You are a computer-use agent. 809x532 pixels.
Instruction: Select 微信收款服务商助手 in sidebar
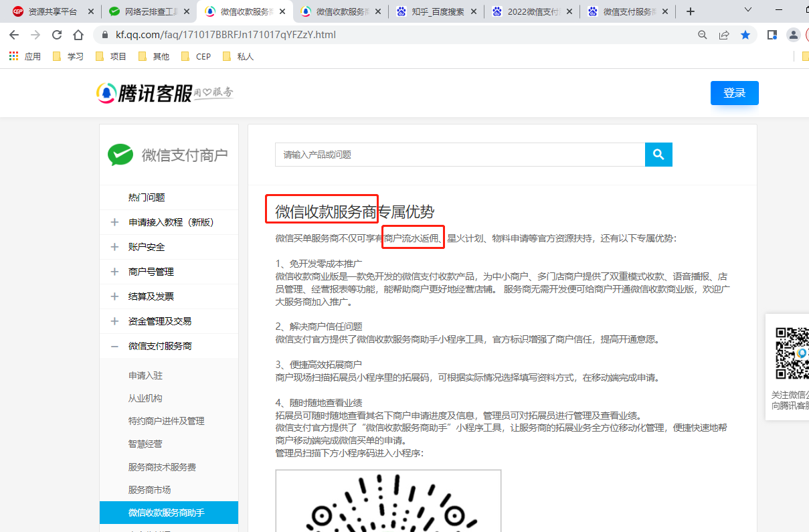click(169, 513)
